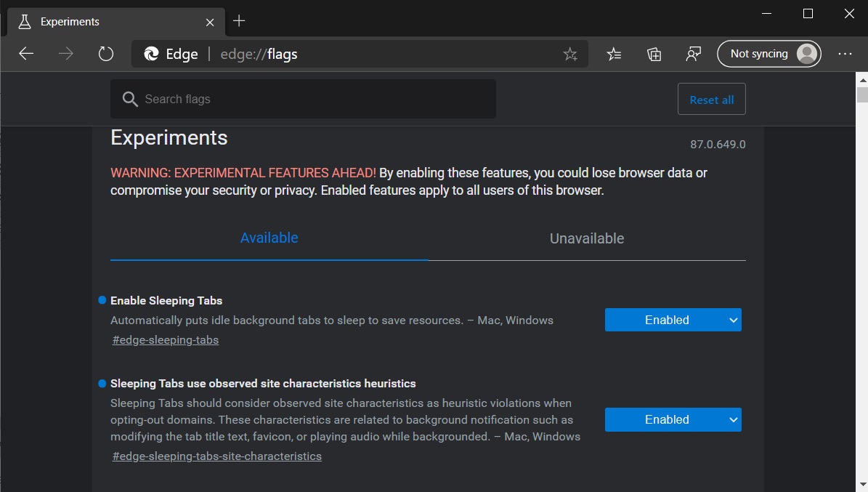The image size is (868, 492).
Task: Close the Experiments tab
Action: point(210,22)
